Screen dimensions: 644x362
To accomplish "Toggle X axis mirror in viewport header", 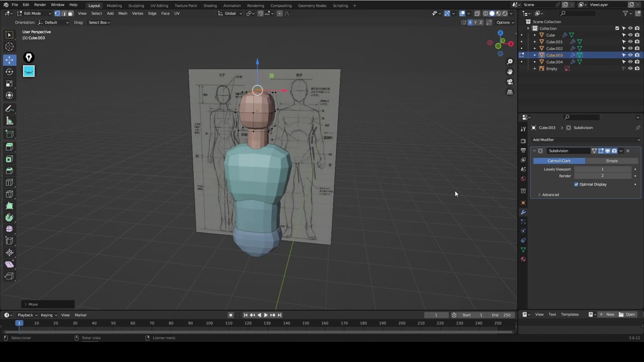I will 470,23.
